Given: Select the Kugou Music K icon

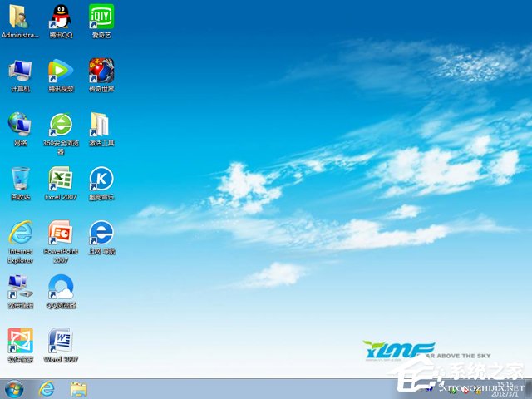Looking at the screenshot, I should [x=101, y=180].
